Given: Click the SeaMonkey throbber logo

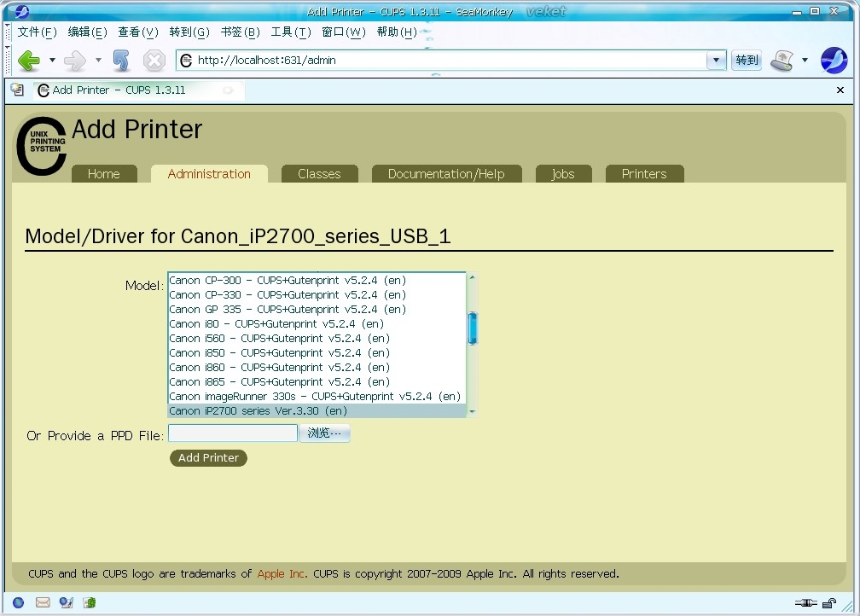Looking at the screenshot, I should click(834, 60).
